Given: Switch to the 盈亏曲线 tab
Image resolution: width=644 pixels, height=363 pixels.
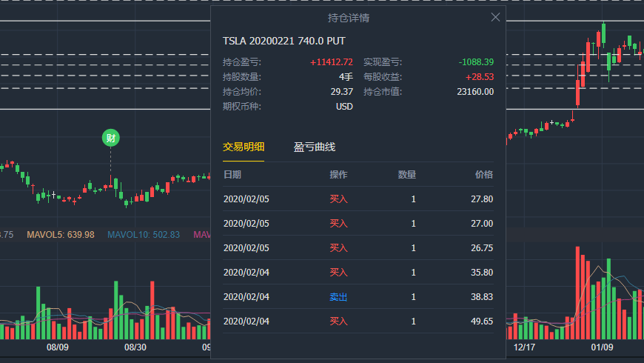Looking at the screenshot, I should 315,147.
